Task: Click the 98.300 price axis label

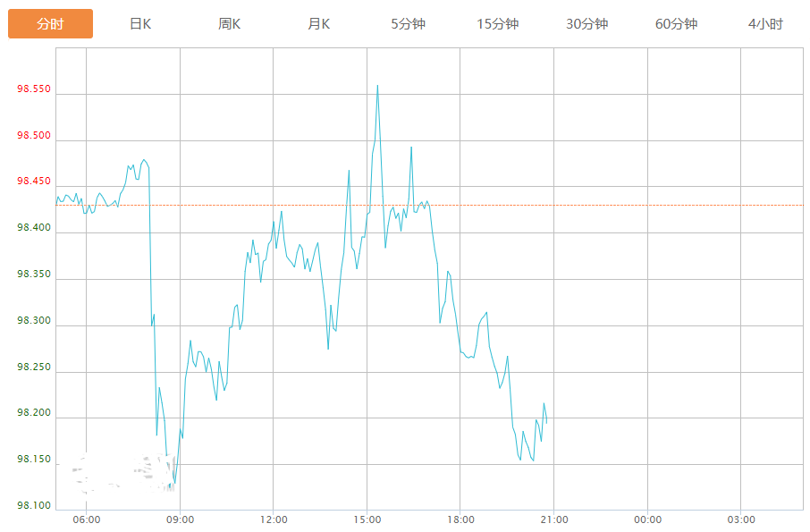Action: point(34,321)
